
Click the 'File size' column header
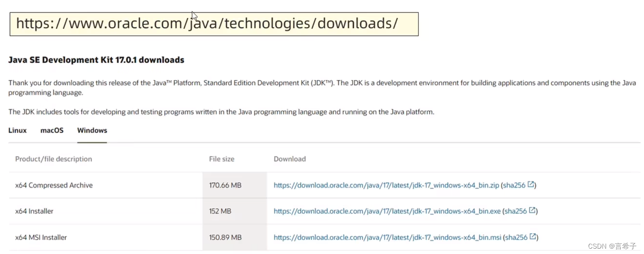222,159
